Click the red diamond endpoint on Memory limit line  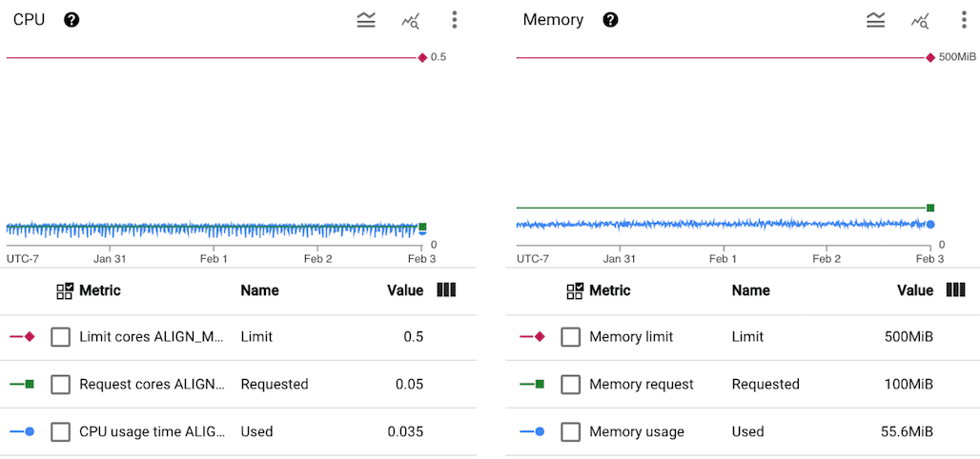click(x=930, y=57)
